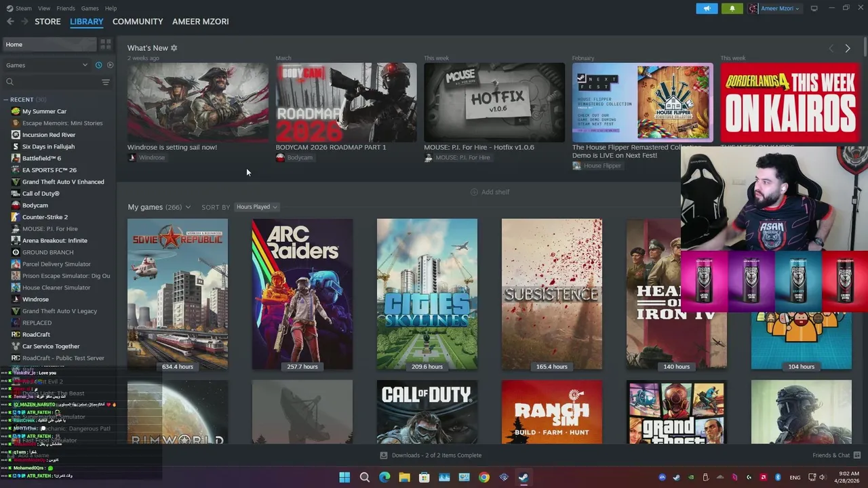Open Windrose is setting sail news thumbnail
This screenshot has width=868, height=488.
[198, 102]
